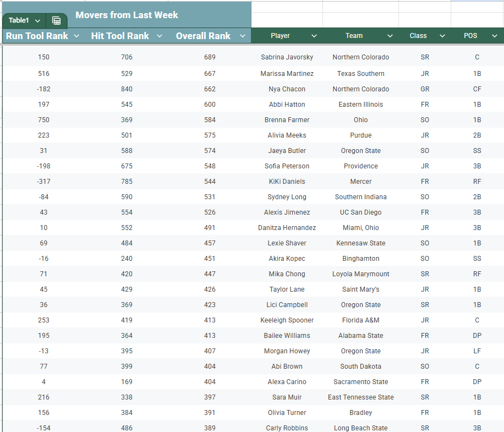This screenshot has width=504, height=432.
Task: Open Overall Rank column filter dropdown
Action: pyautogui.click(x=243, y=36)
